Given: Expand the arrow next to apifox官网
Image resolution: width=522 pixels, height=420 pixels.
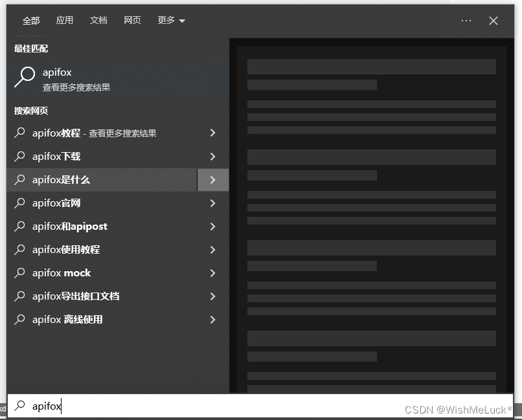Looking at the screenshot, I should [x=213, y=203].
